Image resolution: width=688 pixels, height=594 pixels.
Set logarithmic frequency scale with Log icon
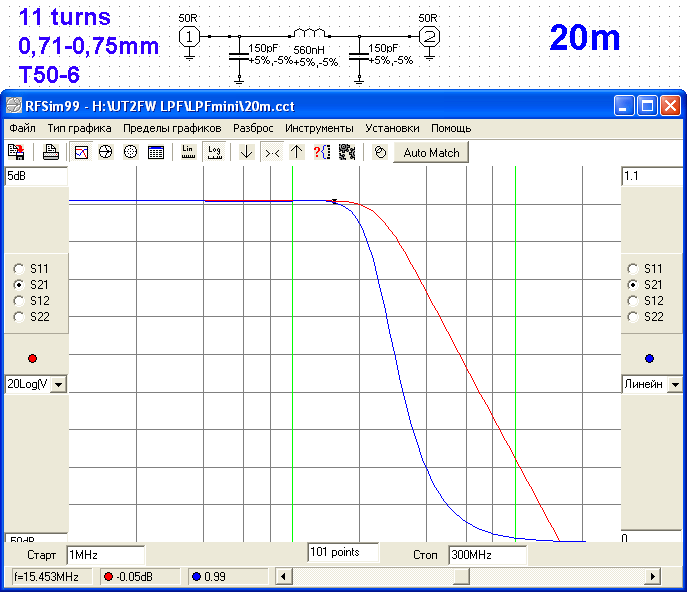pyautogui.click(x=214, y=152)
